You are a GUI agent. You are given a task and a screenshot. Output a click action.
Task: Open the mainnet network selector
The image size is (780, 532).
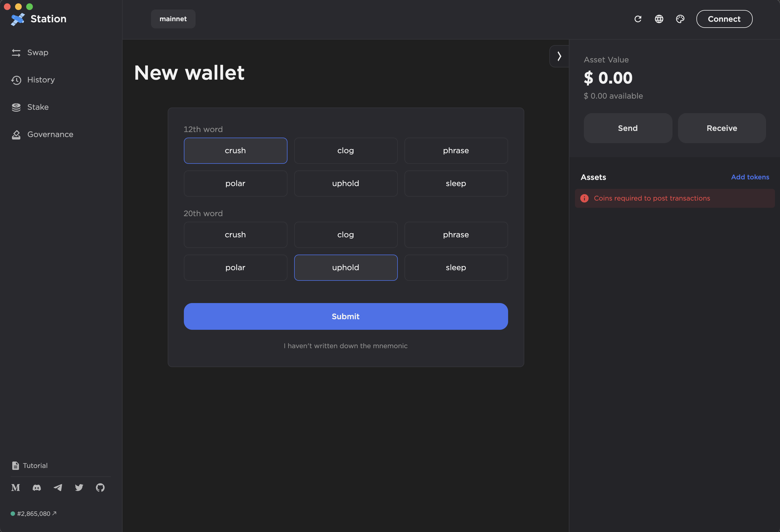[x=173, y=19]
